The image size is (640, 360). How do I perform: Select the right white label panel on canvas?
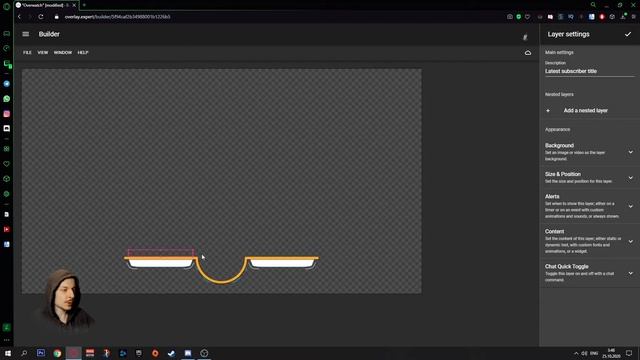click(282, 263)
